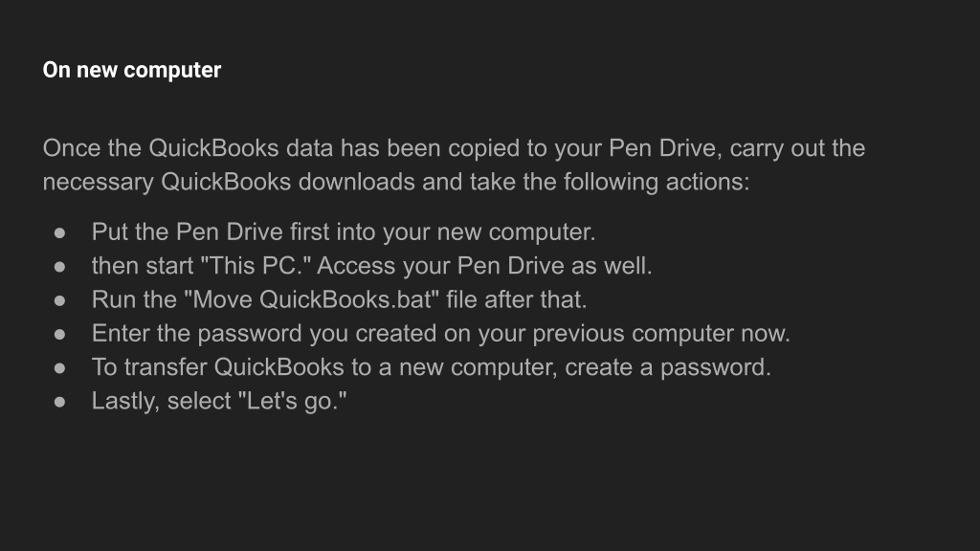Select the "Move QuickBooks.bat" file name text
The image size is (980, 551).
click(313, 299)
